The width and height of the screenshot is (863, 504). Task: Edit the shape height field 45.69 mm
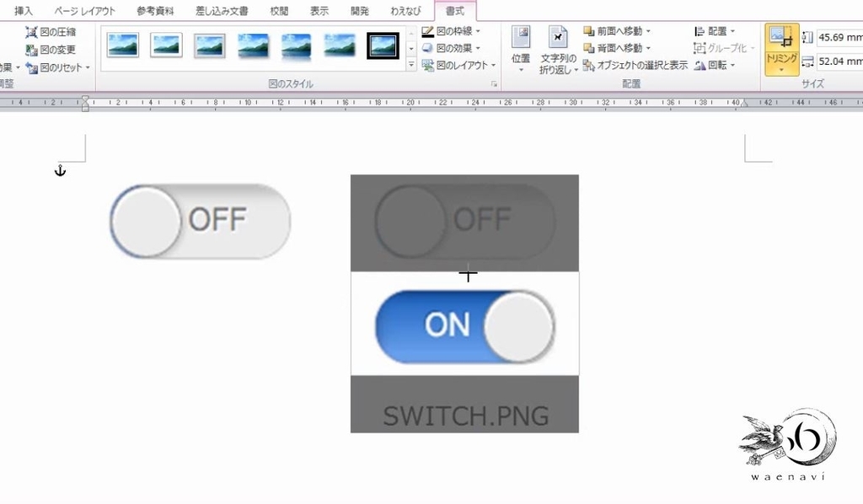(x=840, y=37)
